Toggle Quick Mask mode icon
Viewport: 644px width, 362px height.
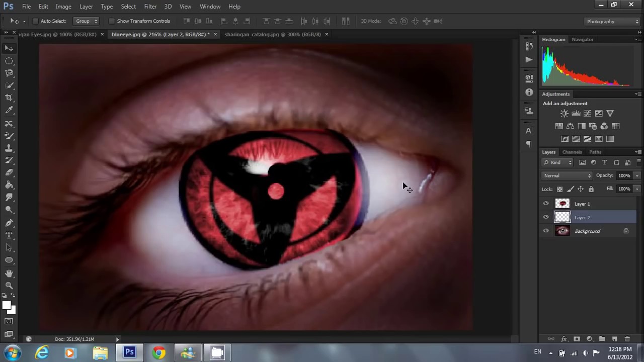click(9, 321)
